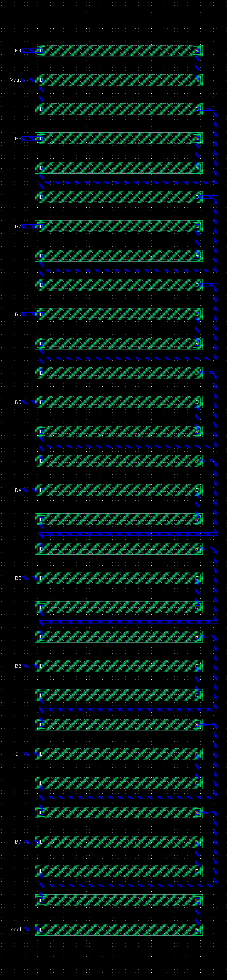Select the B4 pin label
Viewport: 227px width, 980px height.
(x=18, y=490)
